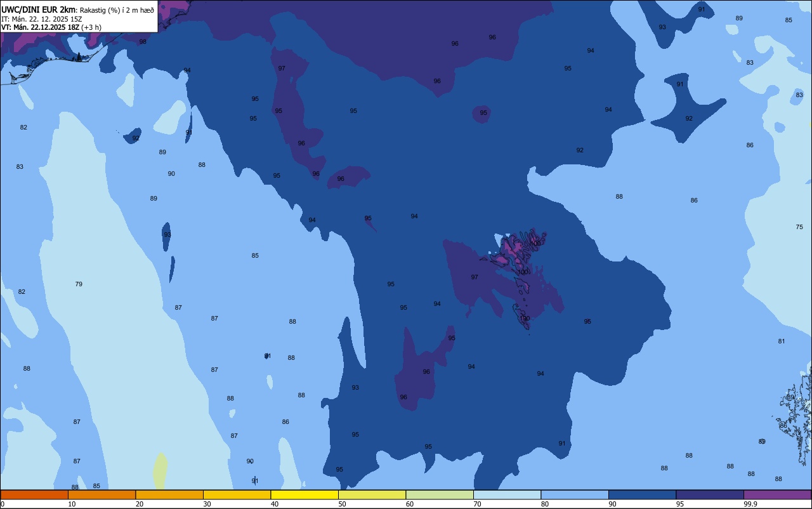
Task: Click the pale blue 70–80 legend swatch
Action: [x=507, y=494]
